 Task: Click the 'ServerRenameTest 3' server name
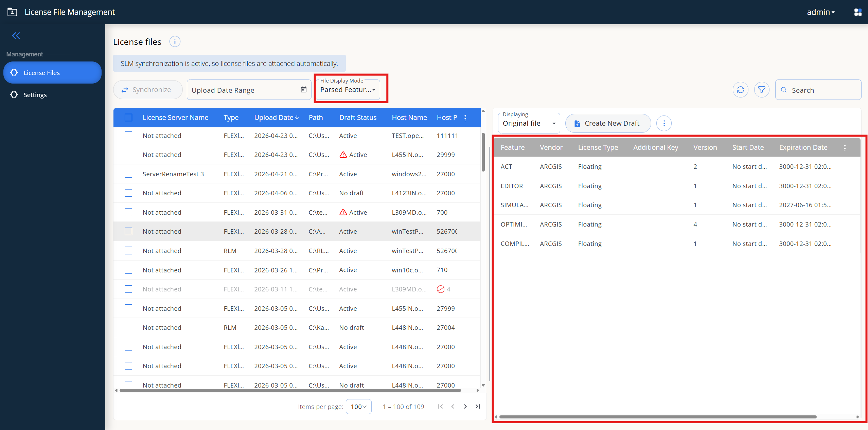pyautogui.click(x=173, y=174)
